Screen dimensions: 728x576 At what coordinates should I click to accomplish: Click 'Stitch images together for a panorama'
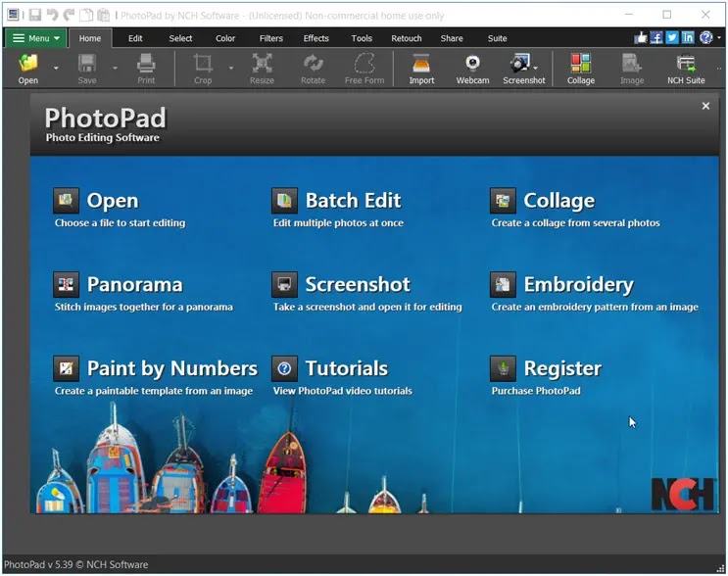(144, 307)
